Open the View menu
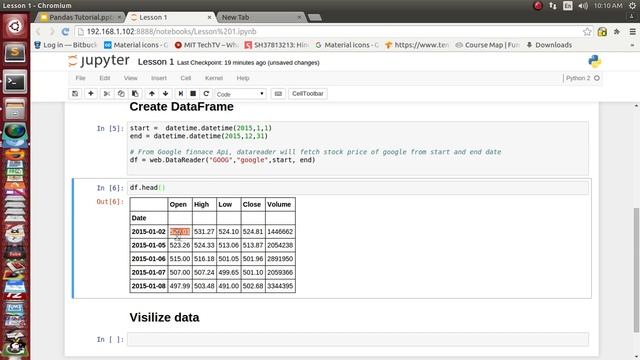The width and height of the screenshot is (640, 360). click(131, 78)
